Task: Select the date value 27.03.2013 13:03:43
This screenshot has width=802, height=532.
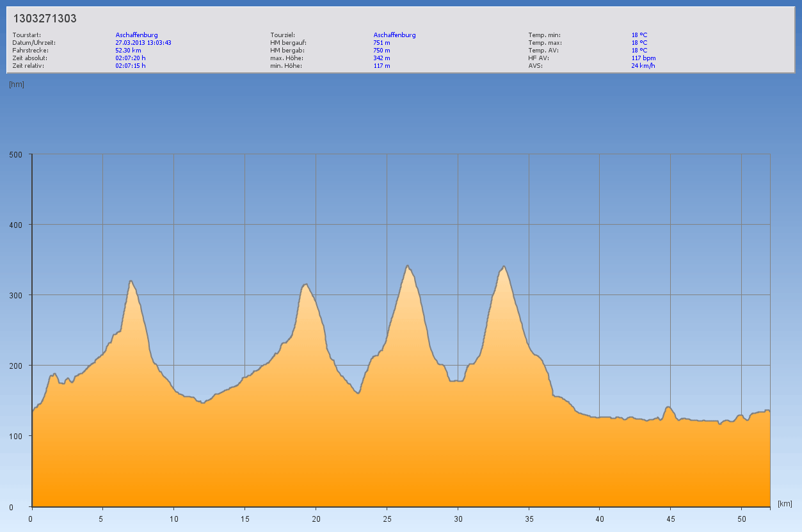Action: pos(143,42)
